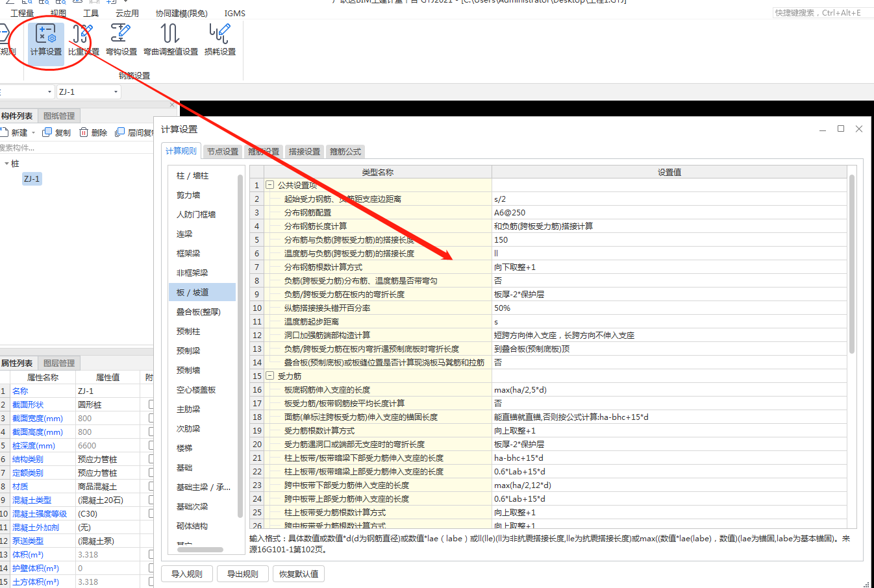Select 人防门框墙 in category list
874x588 pixels.
(x=201, y=214)
